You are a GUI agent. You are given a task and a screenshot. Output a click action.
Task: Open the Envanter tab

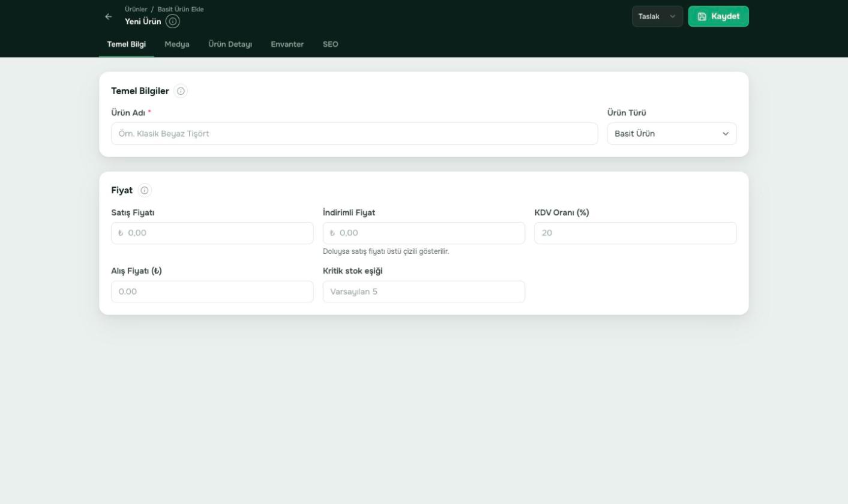coord(287,44)
